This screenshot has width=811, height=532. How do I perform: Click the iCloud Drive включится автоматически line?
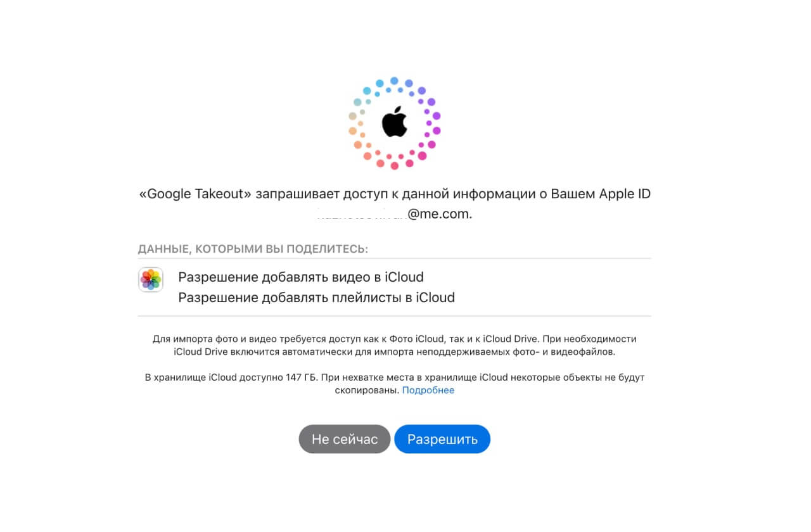[x=394, y=351]
